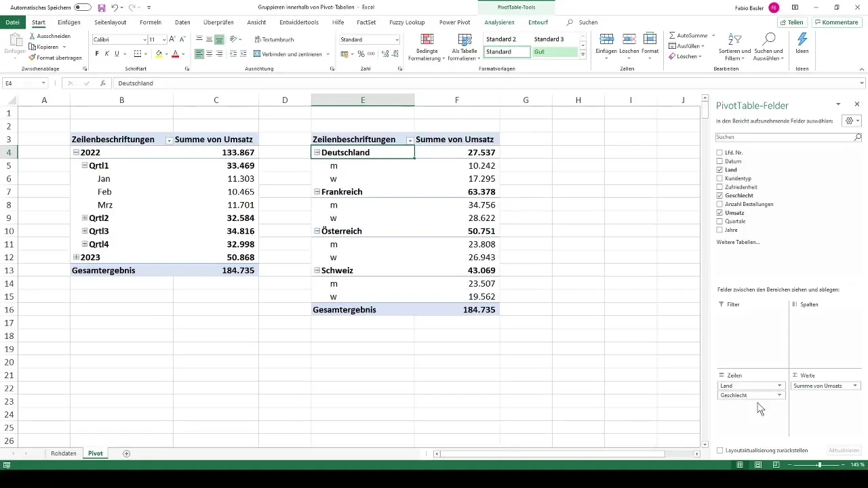Check the Datum field checkbox
The image size is (868, 488).
719,161
